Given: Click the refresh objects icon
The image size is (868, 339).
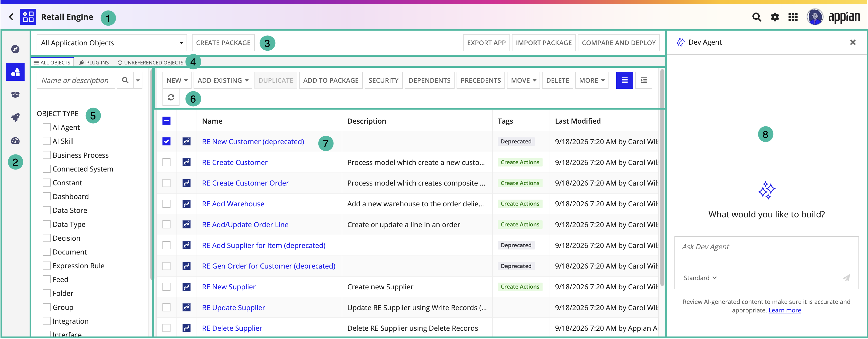Looking at the screenshot, I should pos(171,97).
